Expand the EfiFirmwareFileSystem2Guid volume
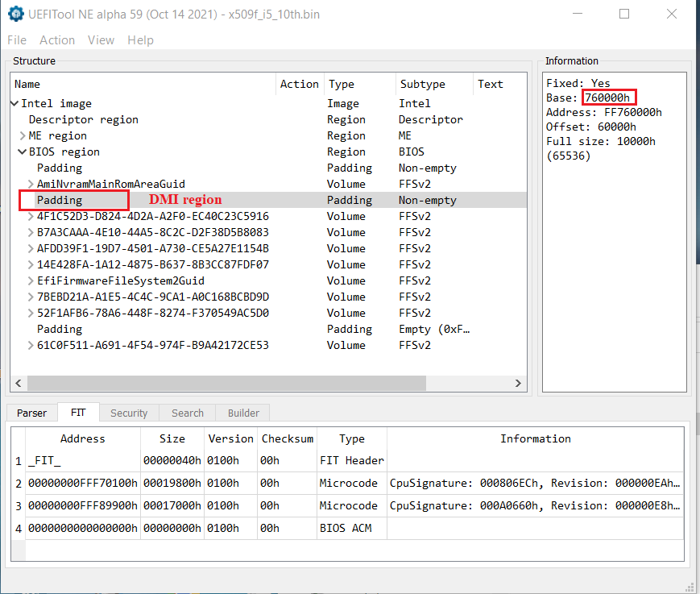The width and height of the screenshot is (700, 594). point(31,280)
